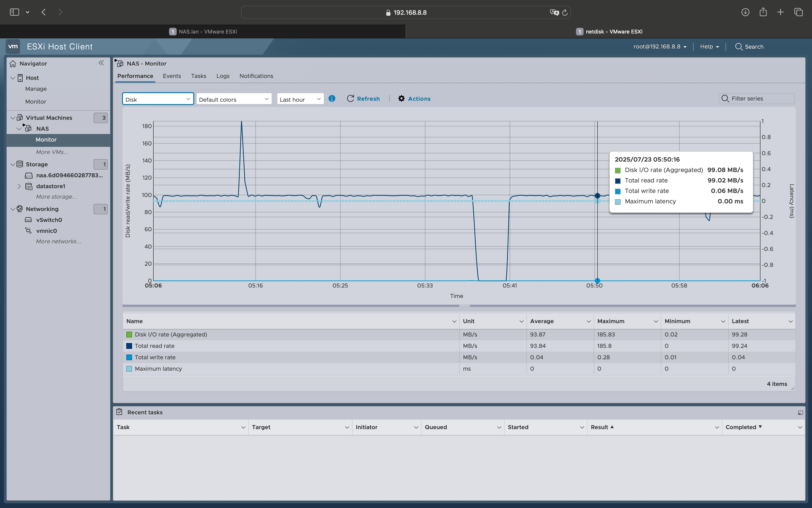Viewport: 812px width, 508px height.
Task: Switch to the Events tab
Action: [x=171, y=76]
